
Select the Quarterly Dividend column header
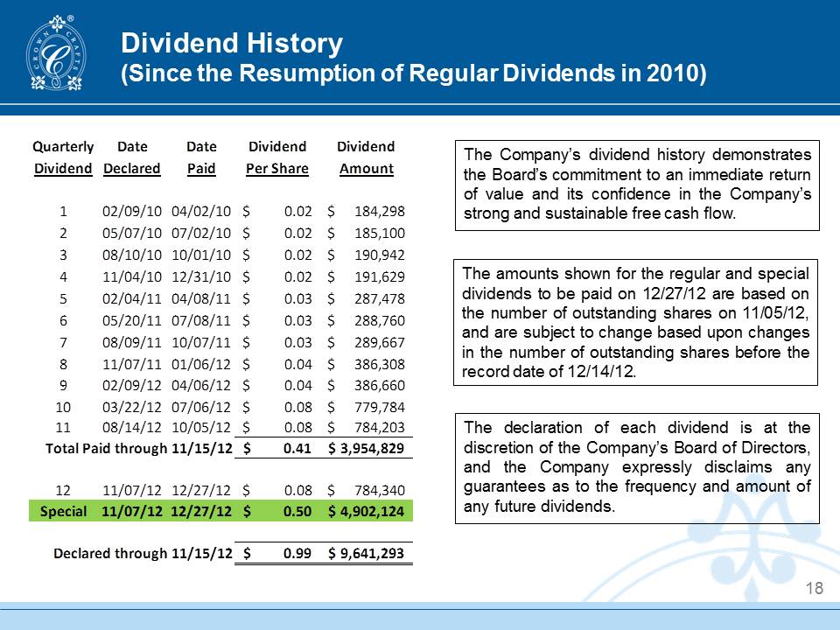pos(63,157)
